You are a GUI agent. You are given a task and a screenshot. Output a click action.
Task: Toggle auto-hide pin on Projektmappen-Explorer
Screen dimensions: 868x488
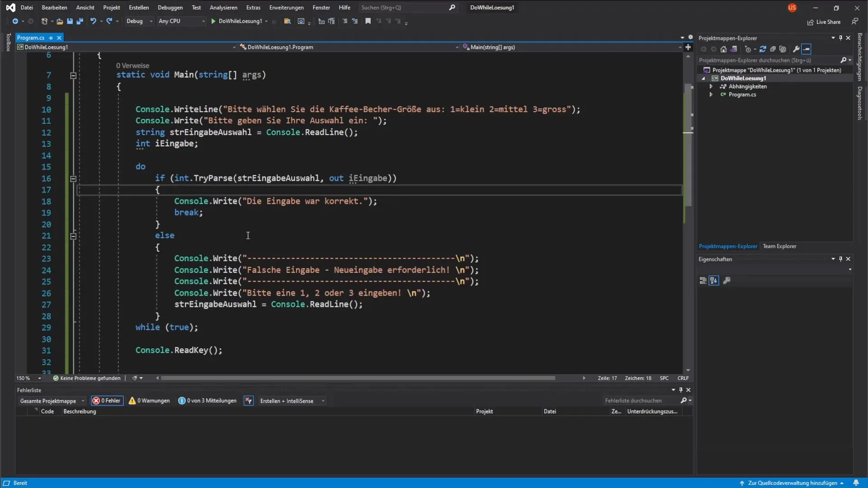[x=840, y=38]
